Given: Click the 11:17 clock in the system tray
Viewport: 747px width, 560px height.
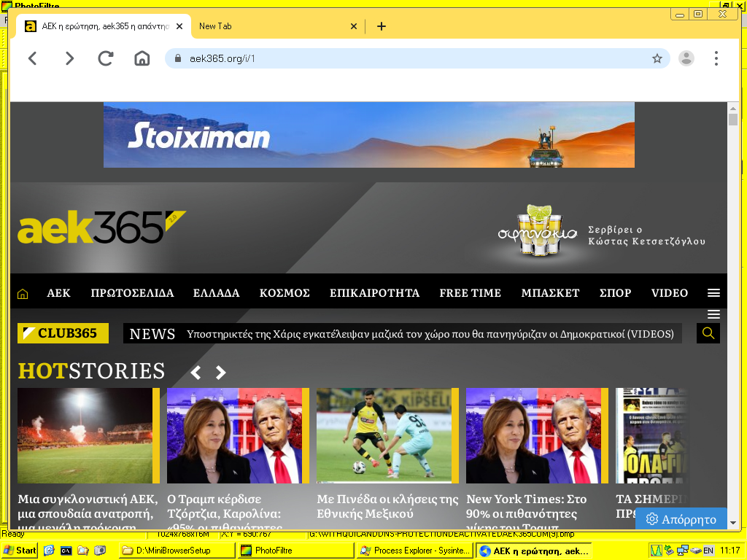Looking at the screenshot, I should pos(729,551).
